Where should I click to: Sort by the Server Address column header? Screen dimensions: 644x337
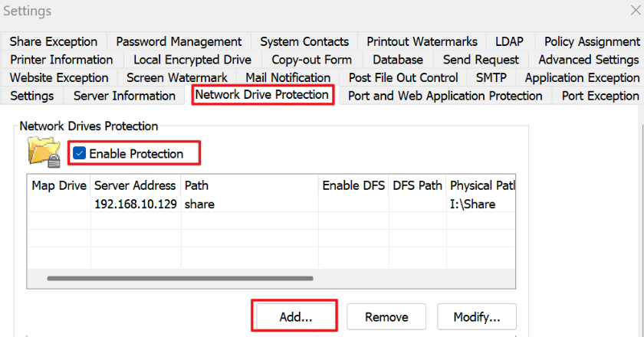tap(135, 185)
